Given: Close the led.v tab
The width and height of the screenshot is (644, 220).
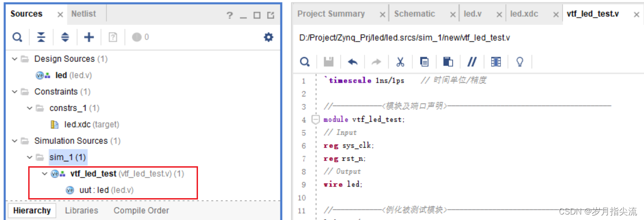Looking at the screenshot, I should 499,15.
